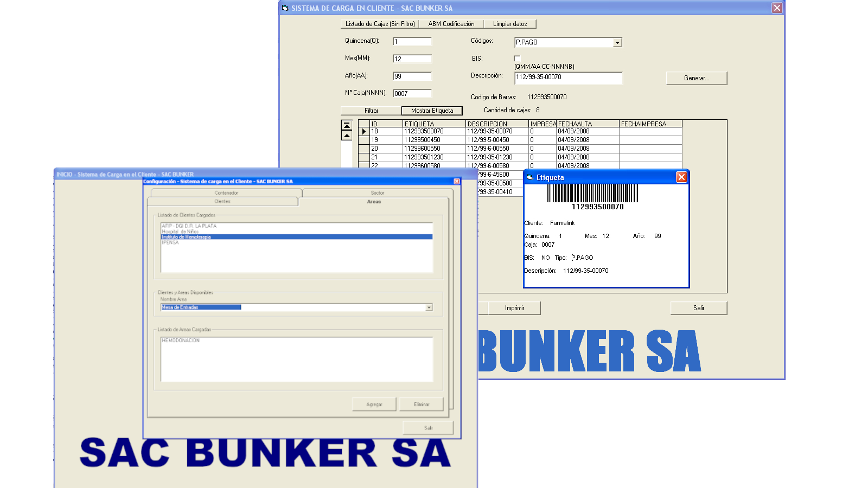
Task: Open ABM Codificación menu
Action: pos(451,24)
